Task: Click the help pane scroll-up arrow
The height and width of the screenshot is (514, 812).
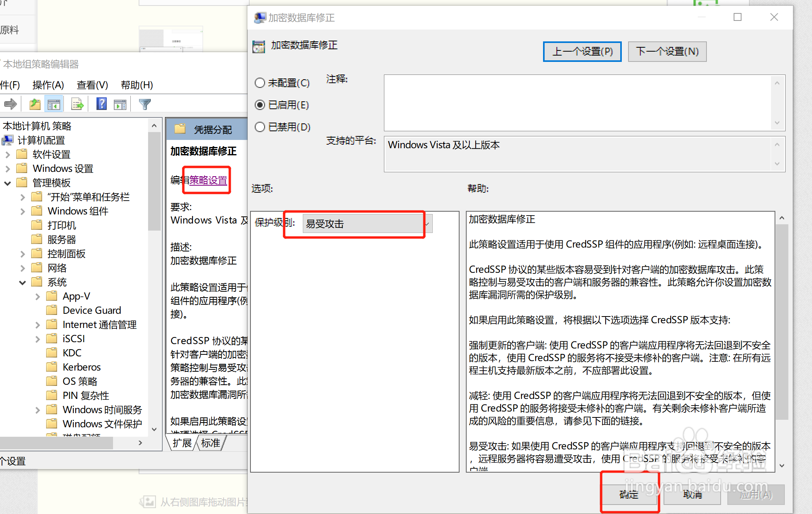Action: tap(782, 218)
